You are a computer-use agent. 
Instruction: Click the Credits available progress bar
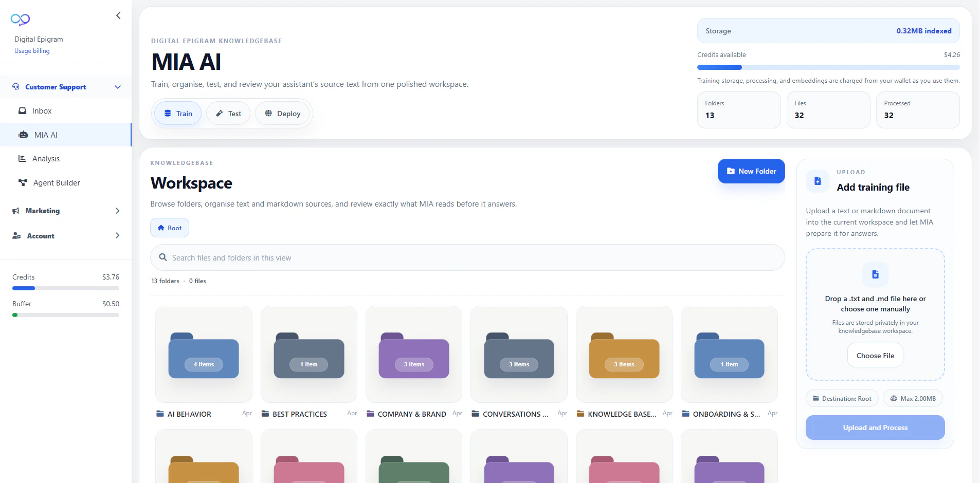828,67
